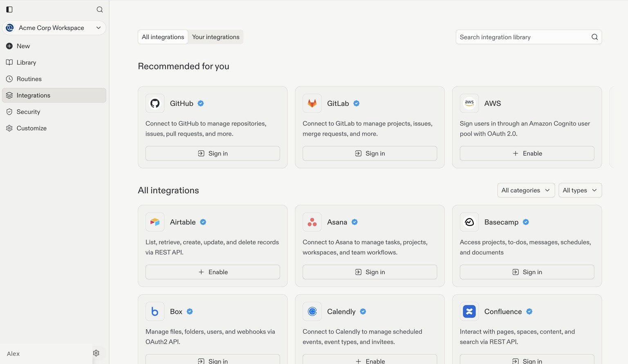Click the GitLab fox logo icon
Screen dimensions: 628x364
pyautogui.click(x=312, y=103)
